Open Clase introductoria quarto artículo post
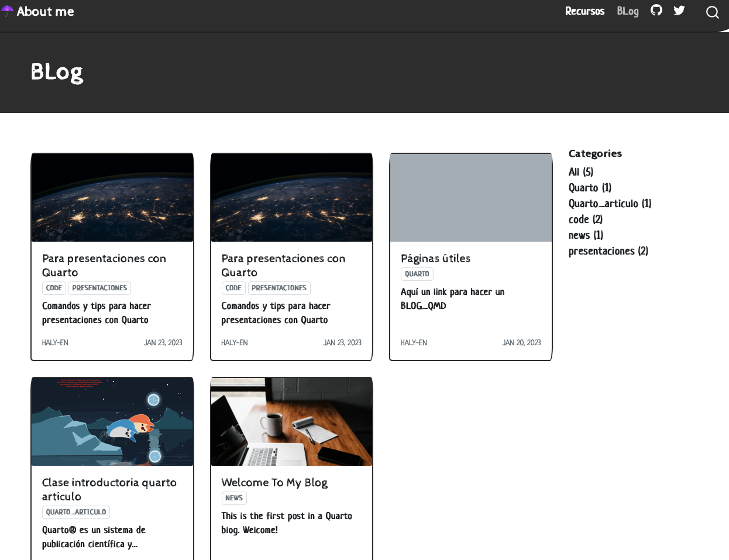This screenshot has height=560, width=729. [109, 489]
